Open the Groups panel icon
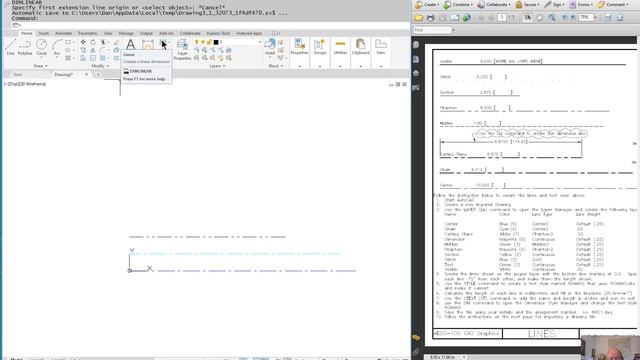Screen dimensions: 640x360 [320, 47]
